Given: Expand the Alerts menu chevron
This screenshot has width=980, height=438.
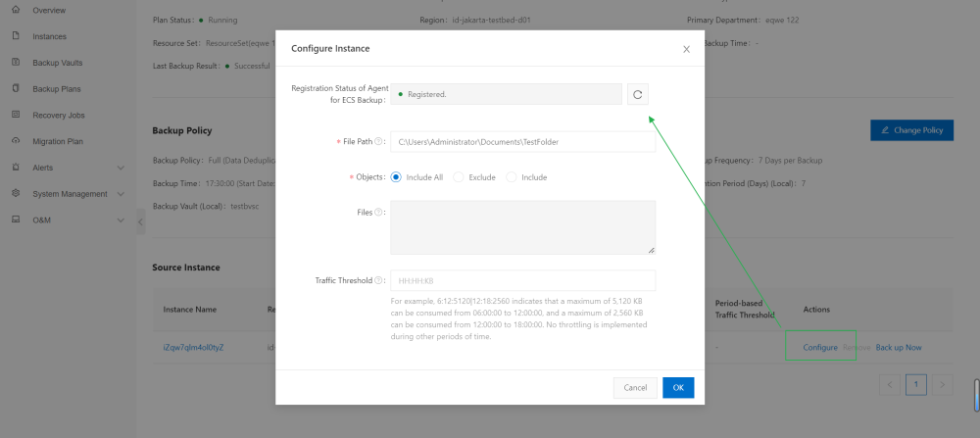Looking at the screenshot, I should click(x=121, y=169).
